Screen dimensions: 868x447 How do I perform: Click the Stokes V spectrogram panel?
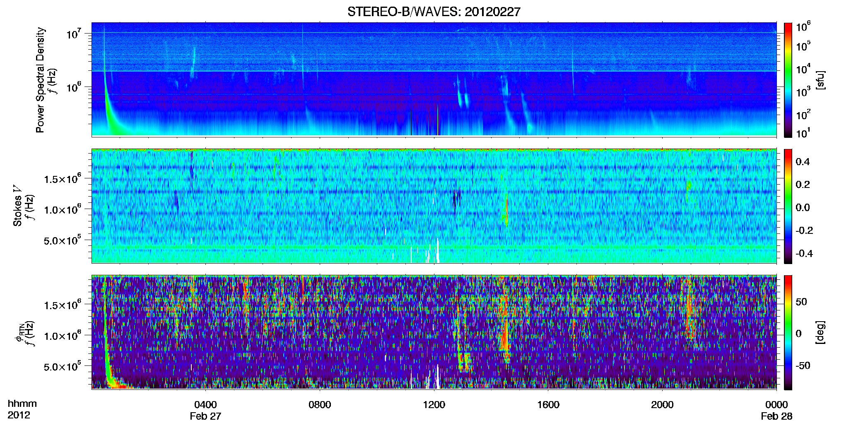(x=434, y=206)
